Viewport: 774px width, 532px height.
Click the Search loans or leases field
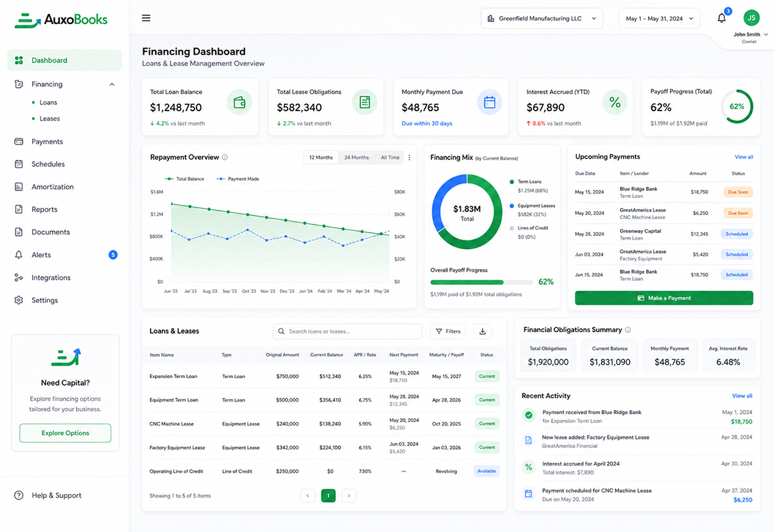coord(348,332)
